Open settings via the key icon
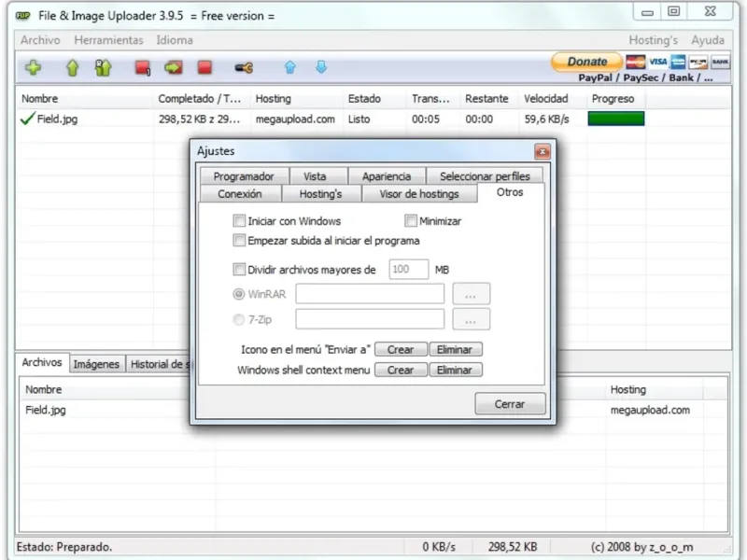This screenshot has height=560, width=747. click(244, 68)
